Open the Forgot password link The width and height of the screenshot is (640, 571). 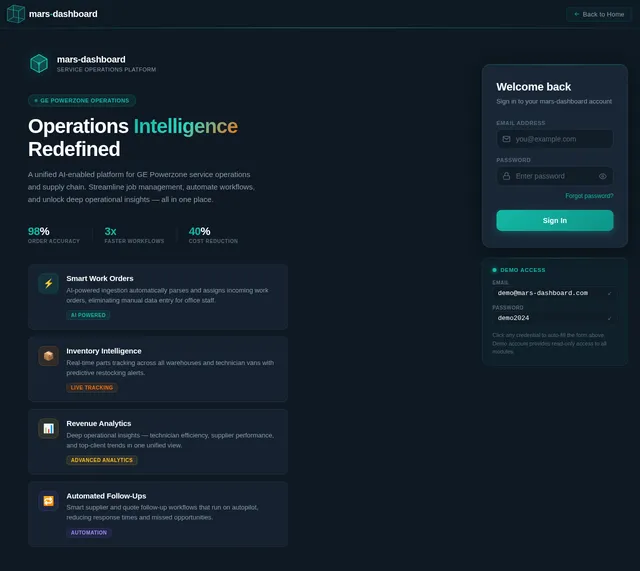[x=589, y=196]
